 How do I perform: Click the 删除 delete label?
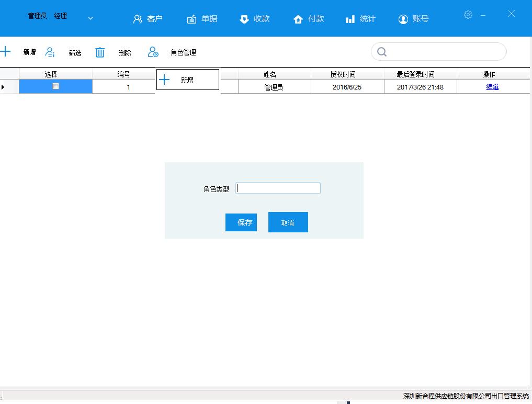coord(124,53)
